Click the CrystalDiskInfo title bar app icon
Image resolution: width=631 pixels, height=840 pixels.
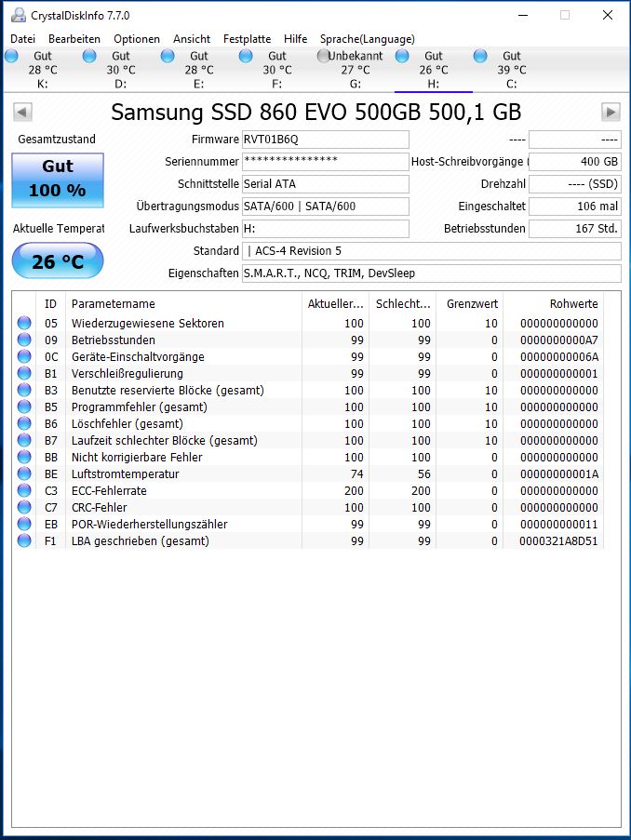point(19,15)
